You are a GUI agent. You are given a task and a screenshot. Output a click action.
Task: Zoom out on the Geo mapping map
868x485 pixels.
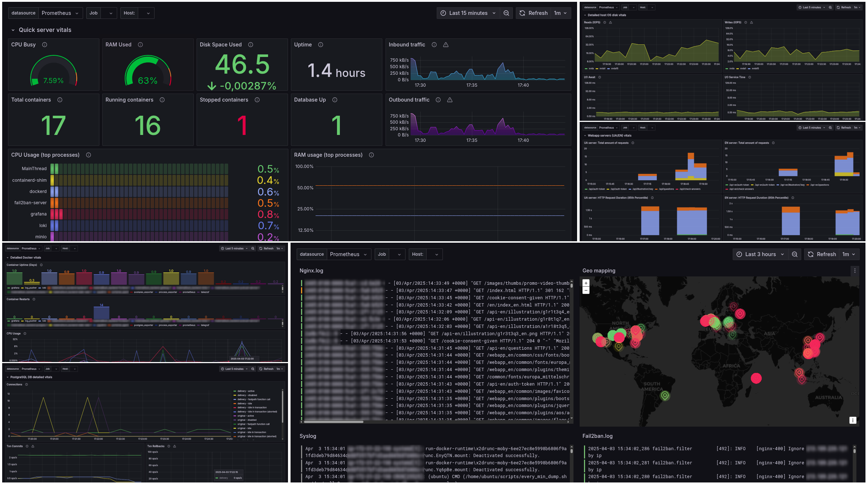pyautogui.click(x=586, y=290)
